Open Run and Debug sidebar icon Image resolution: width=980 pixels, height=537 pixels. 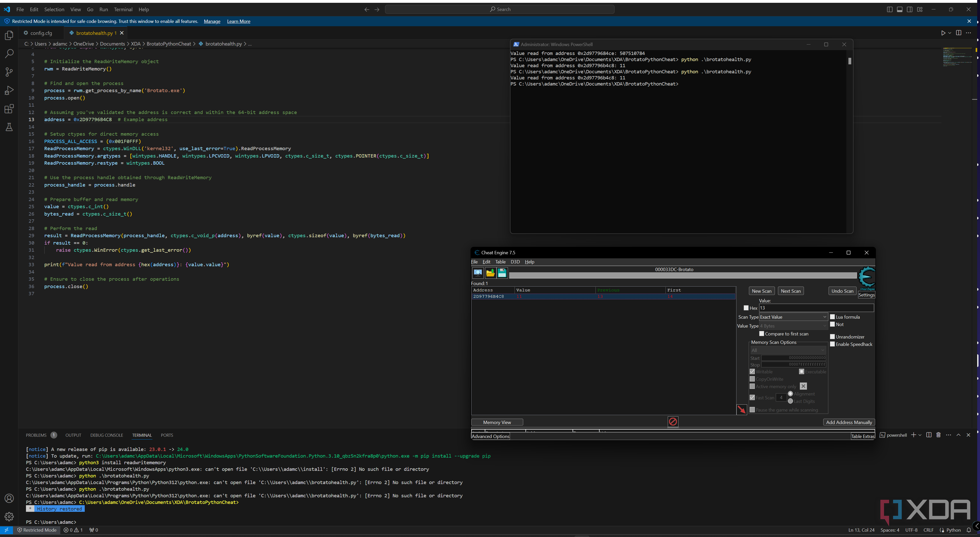click(x=9, y=90)
